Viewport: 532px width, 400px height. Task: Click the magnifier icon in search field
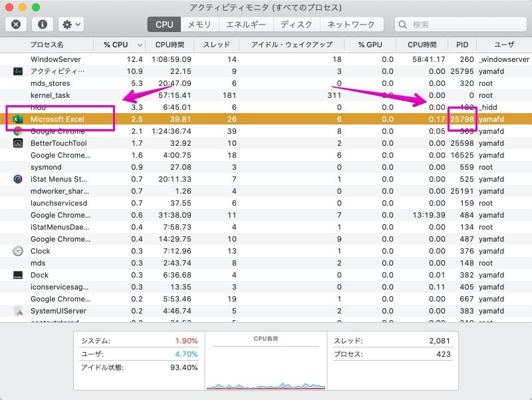[403, 25]
